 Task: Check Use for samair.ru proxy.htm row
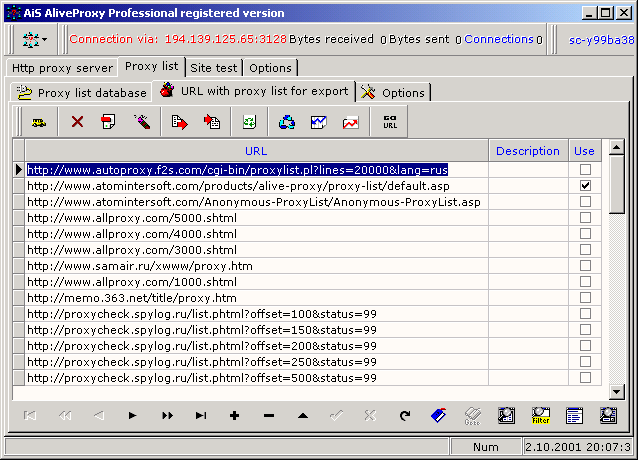pos(585,266)
